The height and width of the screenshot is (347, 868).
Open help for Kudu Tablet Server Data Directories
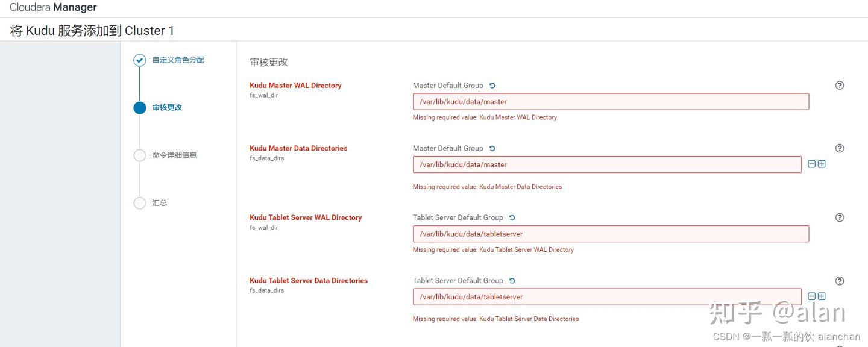click(x=839, y=281)
